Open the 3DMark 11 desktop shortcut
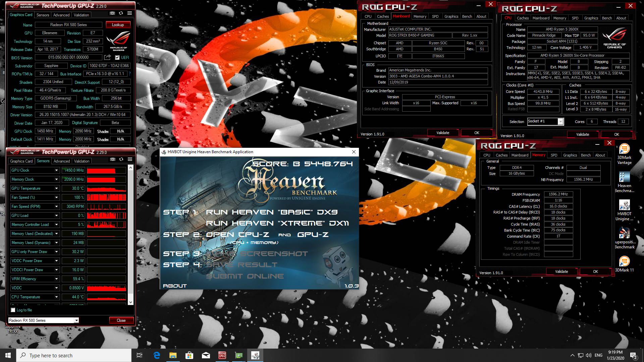Viewport: 644px width, 362px height. tap(625, 264)
